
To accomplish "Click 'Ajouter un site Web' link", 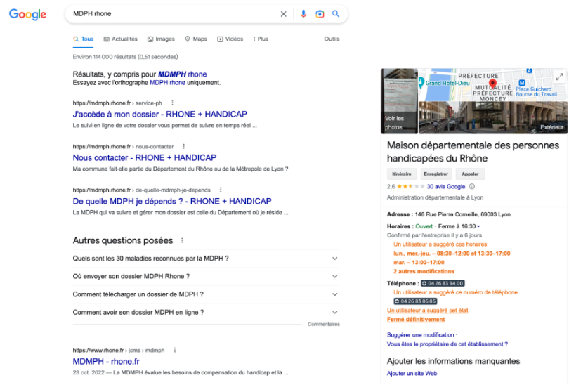I will 412,374.
